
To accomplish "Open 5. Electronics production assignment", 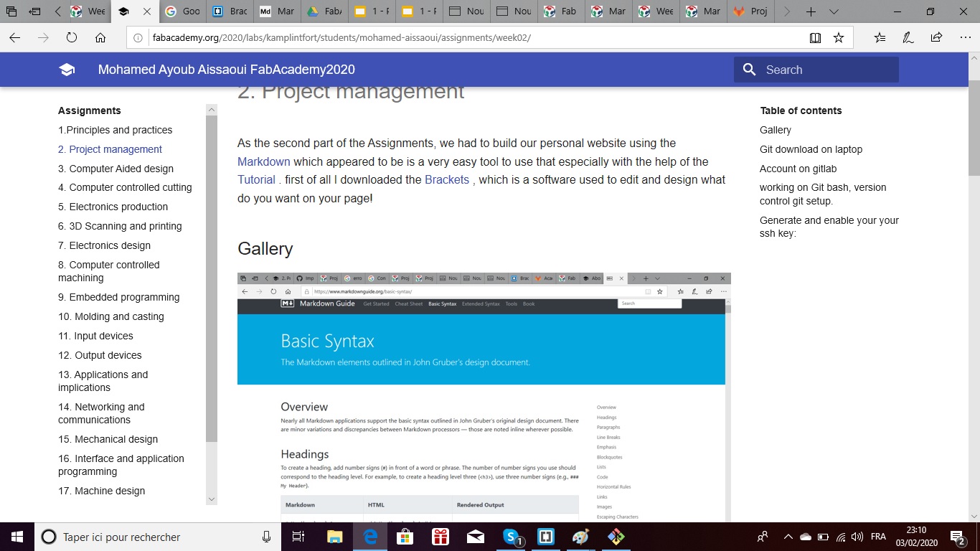I will tap(113, 207).
